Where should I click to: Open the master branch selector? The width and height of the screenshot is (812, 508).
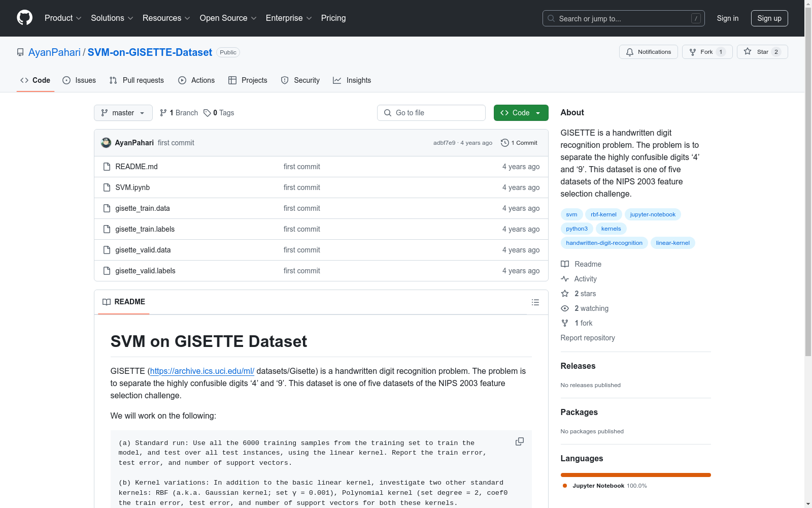pyautogui.click(x=123, y=113)
